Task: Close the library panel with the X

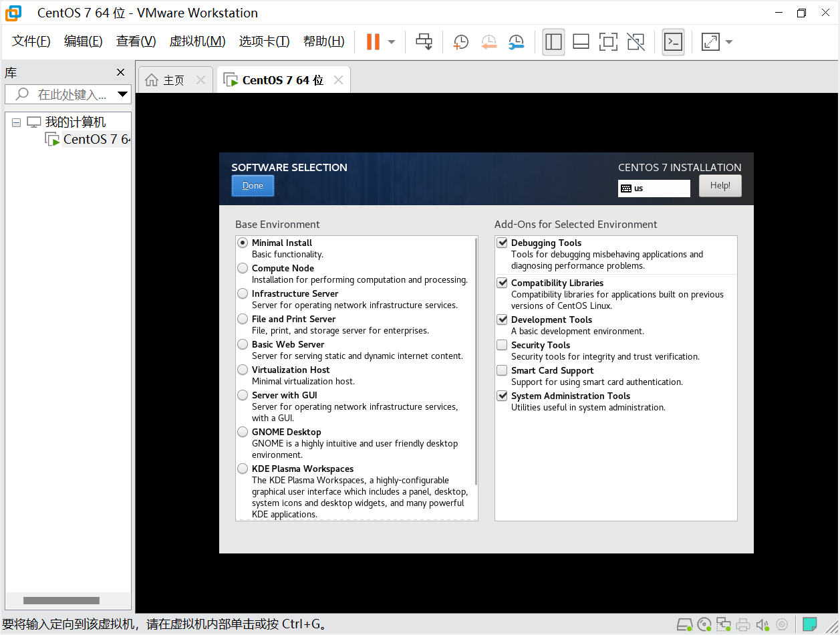Action: (x=120, y=72)
